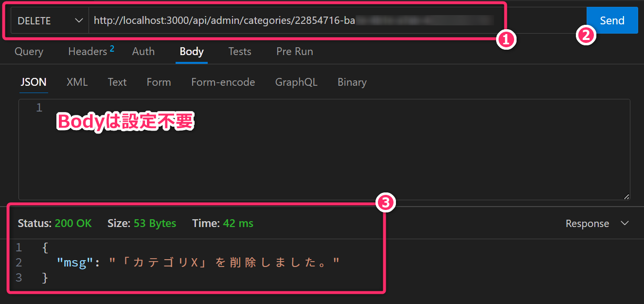
Task: Switch to the Pre Run tab
Action: click(x=294, y=52)
